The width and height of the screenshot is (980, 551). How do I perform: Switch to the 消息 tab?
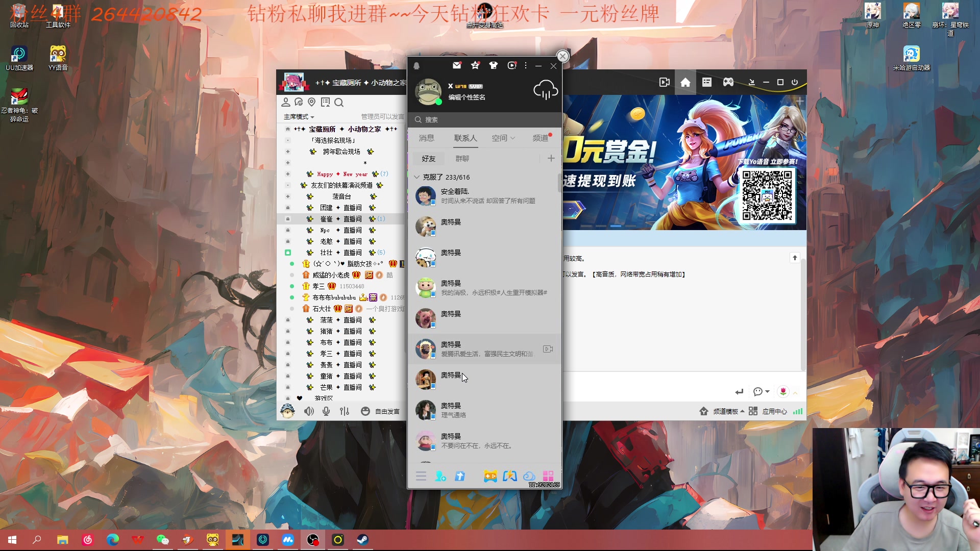pos(427,138)
